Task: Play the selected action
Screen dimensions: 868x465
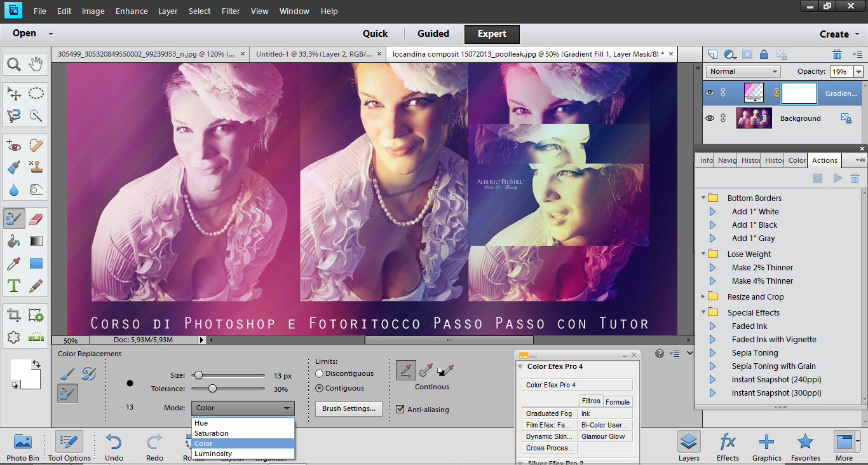Action: [837, 179]
